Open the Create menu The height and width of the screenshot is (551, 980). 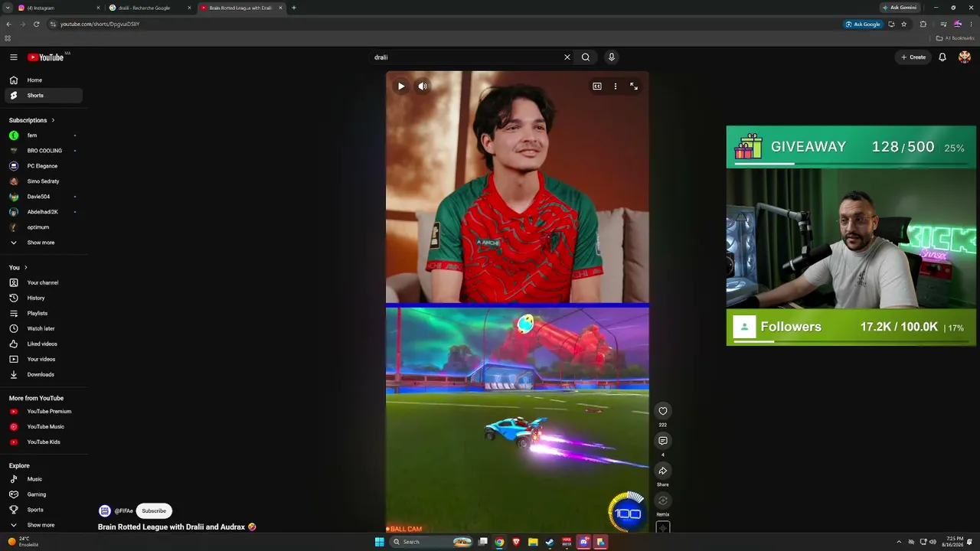913,57
